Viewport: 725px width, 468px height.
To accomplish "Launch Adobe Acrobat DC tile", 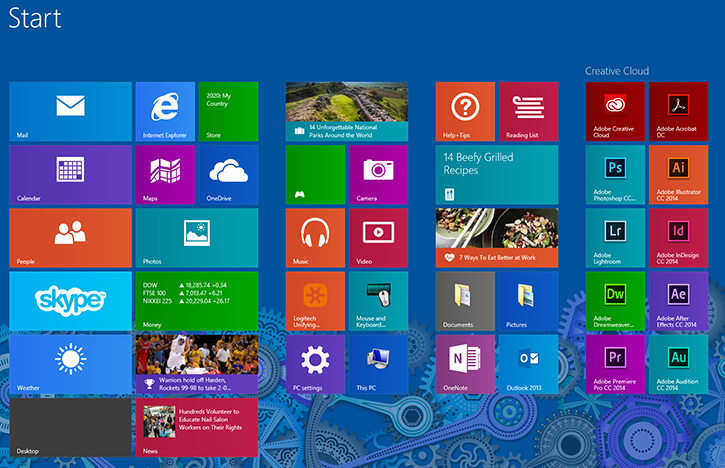I will 678,111.
